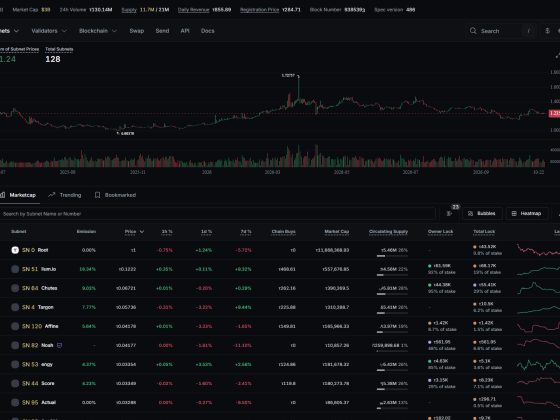Click the SN 53 subnet logo
560x420 pixels.
(15, 364)
